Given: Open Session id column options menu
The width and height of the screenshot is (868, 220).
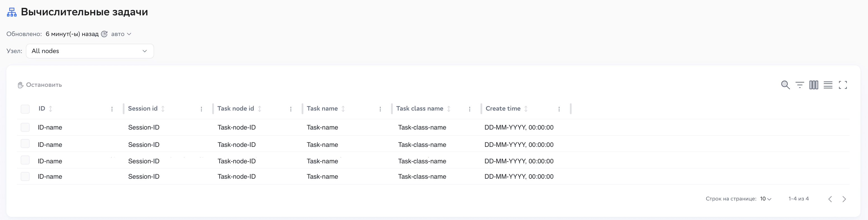Looking at the screenshot, I should (x=201, y=109).
